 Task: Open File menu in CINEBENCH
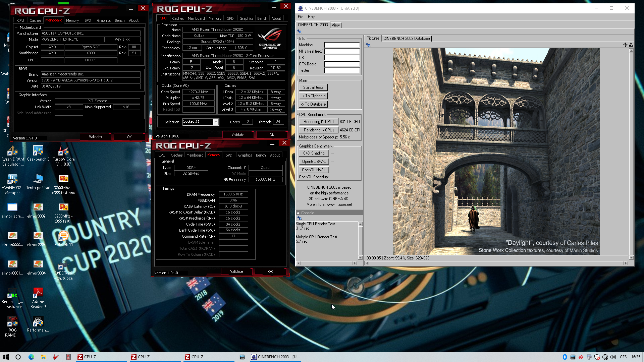coord(301,17)
